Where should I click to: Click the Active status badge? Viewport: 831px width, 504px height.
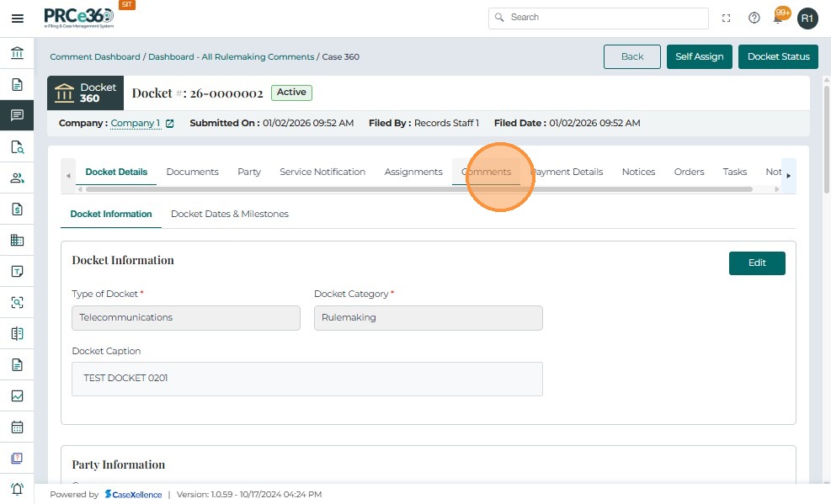pyautogui.click(x=291, y=93)
